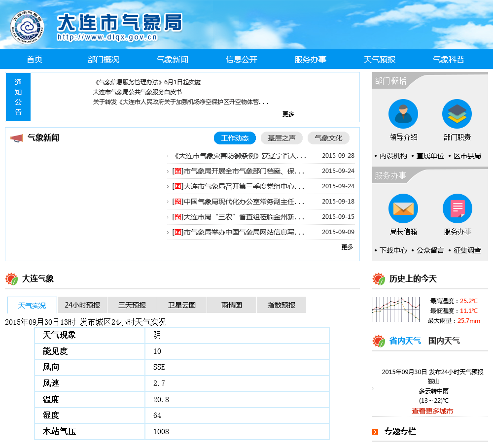This screenshot has width=493, height=448.
Task: Switch to the 气象文化 news tab
Action: click(x=328, y=138)
